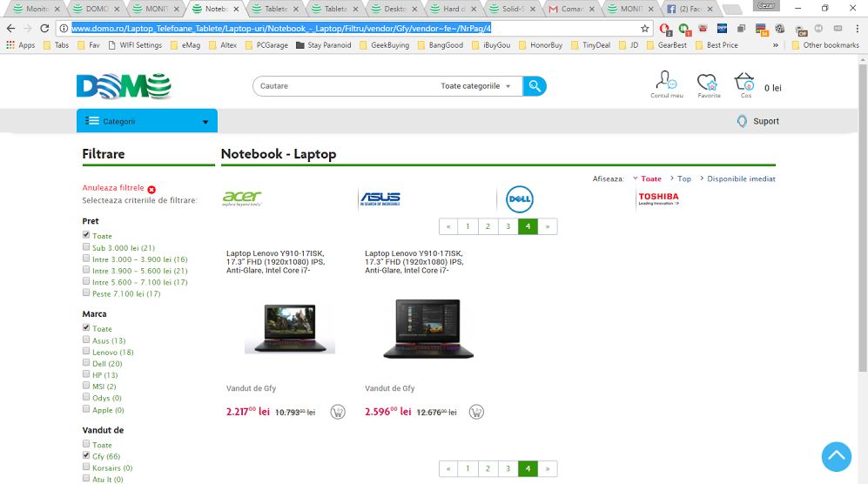Check the MSI (2) brand filter
The height and width of the screenshot is (484, 868).
86,386
